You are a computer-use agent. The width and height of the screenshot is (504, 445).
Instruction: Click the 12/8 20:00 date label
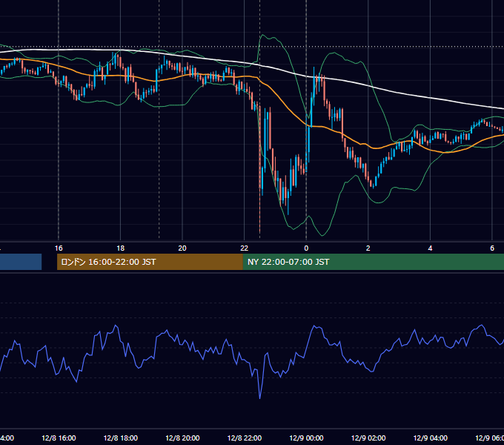(182, 438)
